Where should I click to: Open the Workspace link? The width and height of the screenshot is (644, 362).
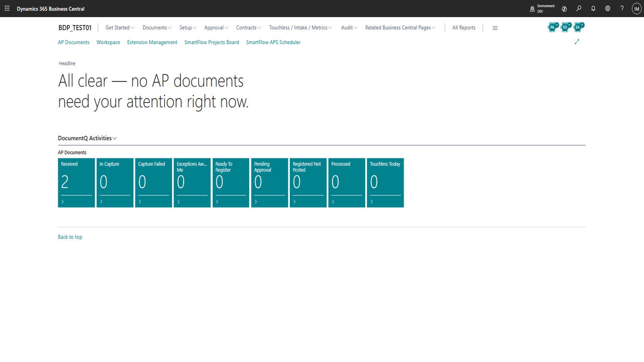tap(108, 42)
